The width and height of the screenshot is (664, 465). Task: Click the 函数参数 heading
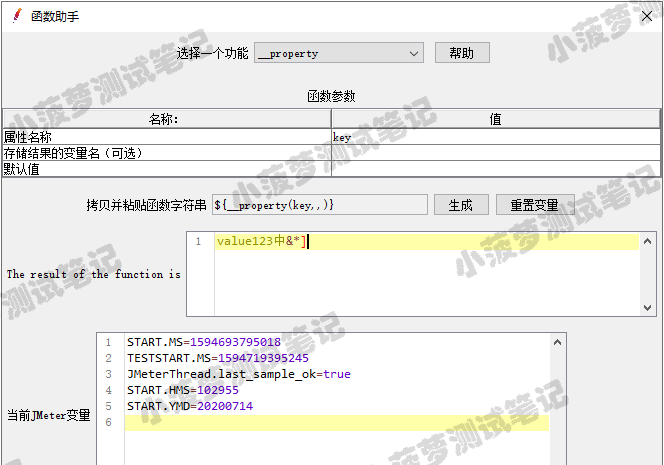click(x=331, y=97)
